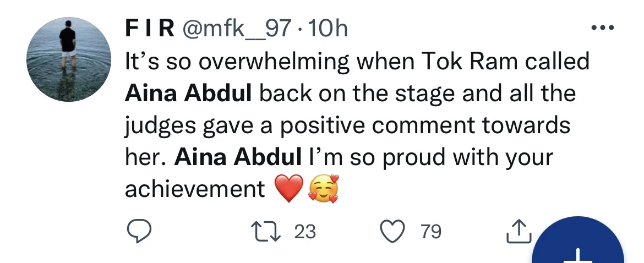Viewport: 644px width, 263px height.
Task: Open the F I R display name
Action: [x=149, y=28]
